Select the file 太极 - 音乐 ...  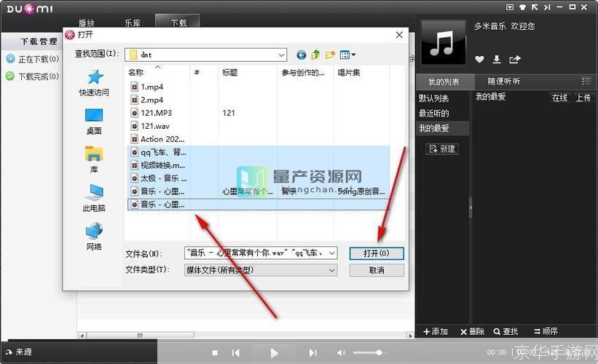point(159,178)
